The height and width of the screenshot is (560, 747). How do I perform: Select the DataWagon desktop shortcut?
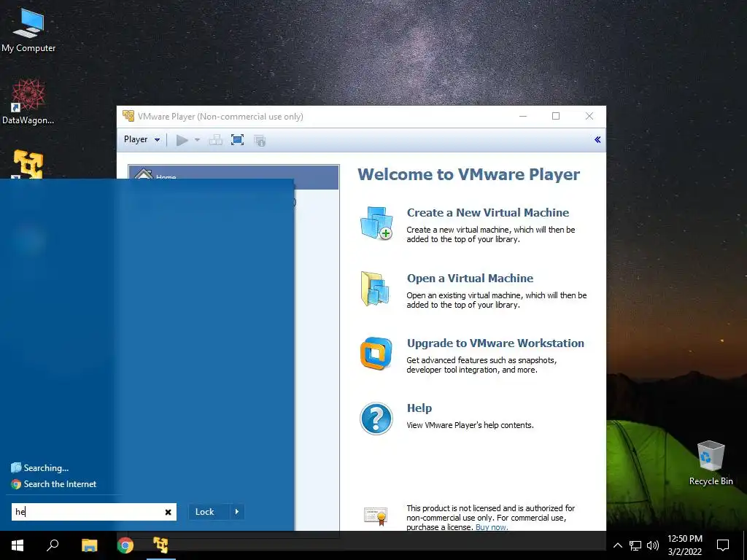28,102
